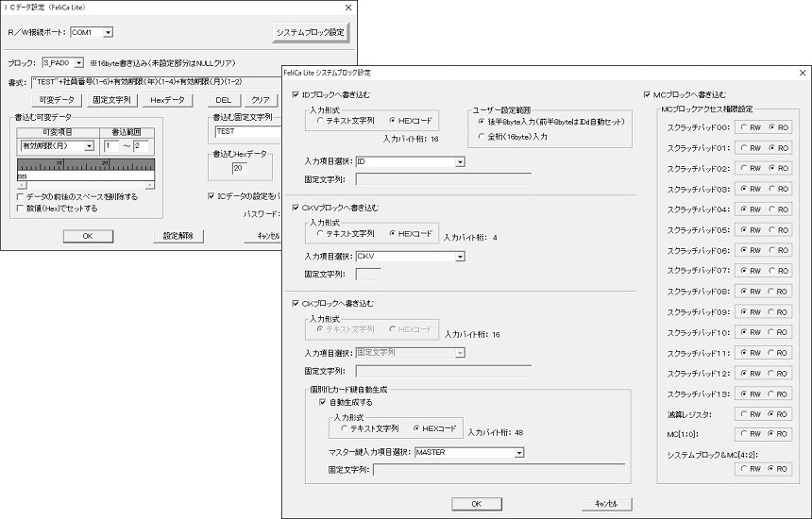Toggle IDブロックへ書き込む checkbox

(296, 94)
